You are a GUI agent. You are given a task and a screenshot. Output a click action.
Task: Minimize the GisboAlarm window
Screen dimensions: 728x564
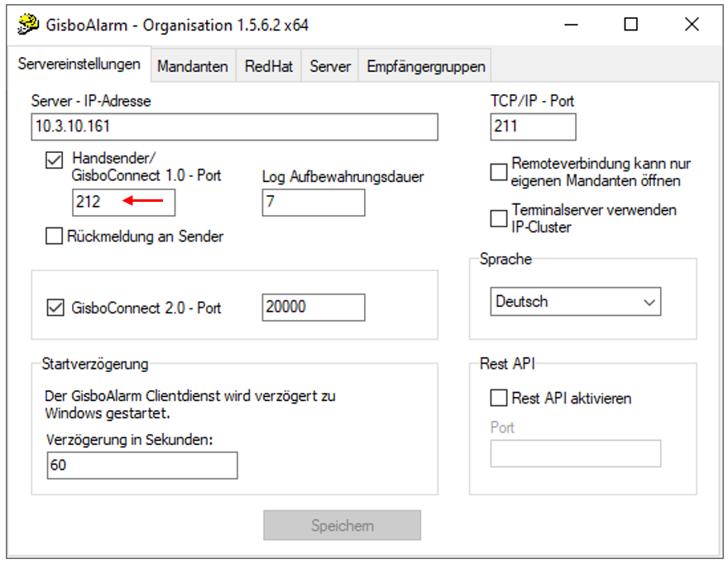tap(571, 24)
